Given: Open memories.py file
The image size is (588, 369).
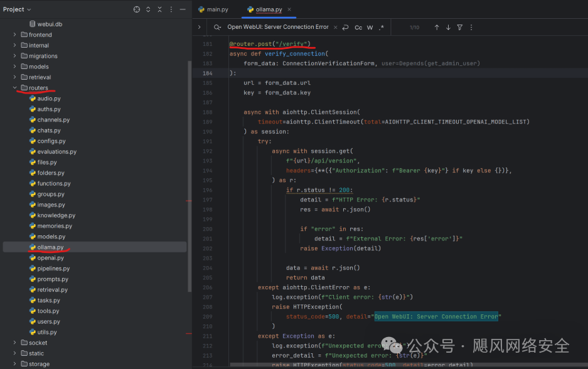Looking at the screenshot, I should (51, 226).
